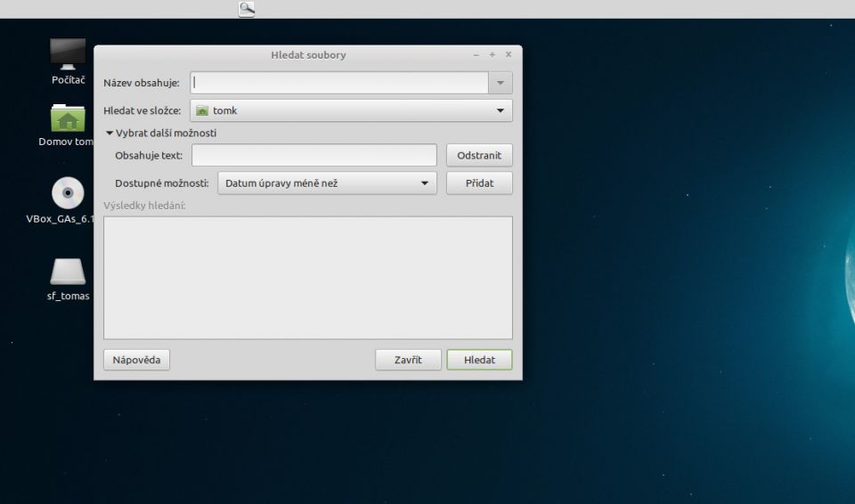Image resolution: width=855 pixels, height=504 pixels.
Task: Maximize the Hledat soubory window
Action: coord(493,55)
